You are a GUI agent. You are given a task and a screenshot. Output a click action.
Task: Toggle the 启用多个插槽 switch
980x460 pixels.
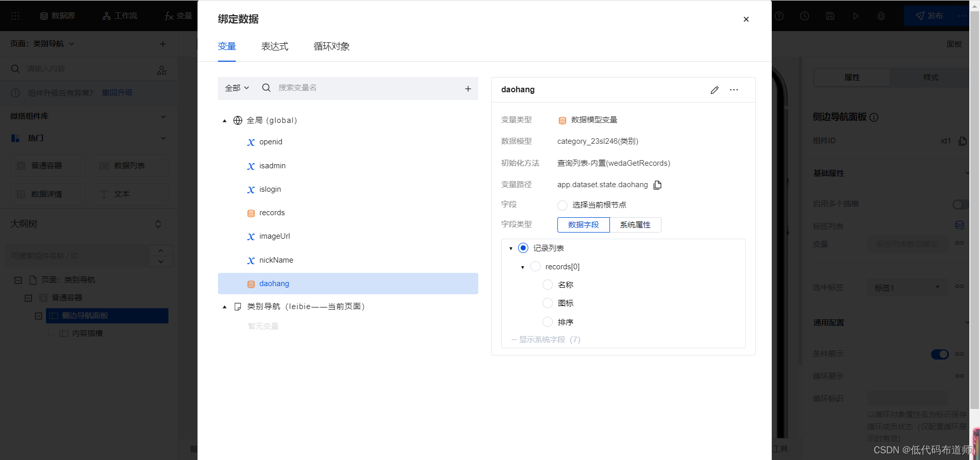click(x=961, y=205)
